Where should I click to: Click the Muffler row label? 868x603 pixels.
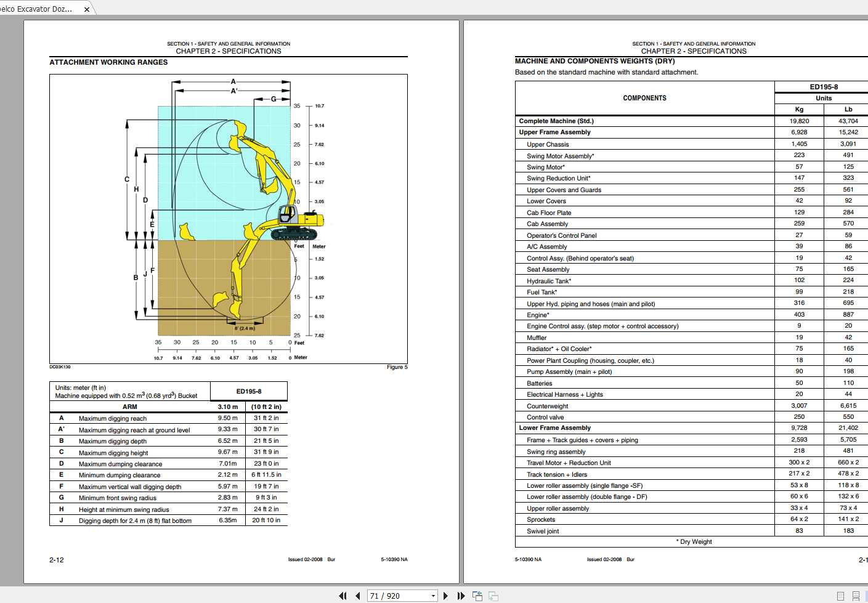pyautogui.click(x=537, y=338)
